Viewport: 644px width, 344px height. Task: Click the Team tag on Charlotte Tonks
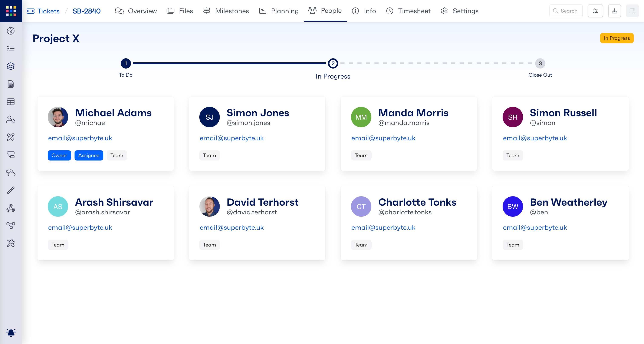[x=361, y=245]
